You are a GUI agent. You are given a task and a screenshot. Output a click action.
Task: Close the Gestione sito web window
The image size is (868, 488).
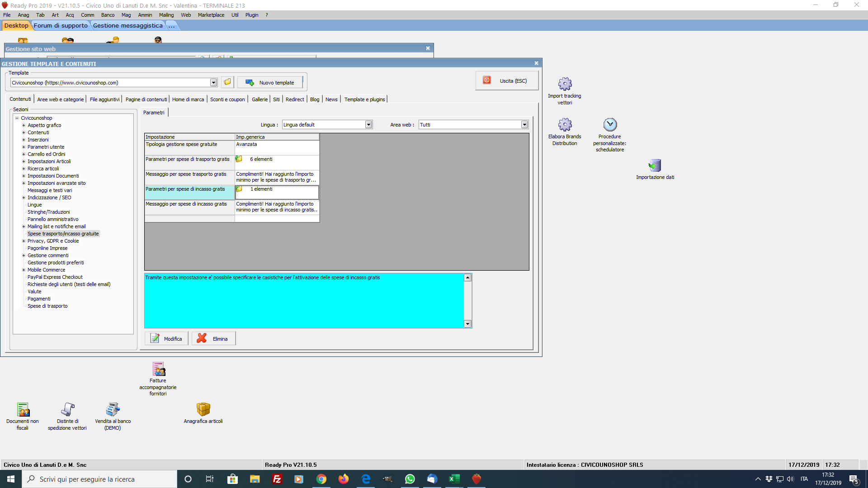coord(428,48)
